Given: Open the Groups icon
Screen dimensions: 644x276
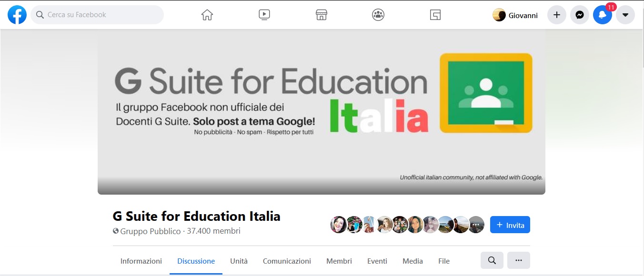Looking at the screenshot, I should click(378, 14).
